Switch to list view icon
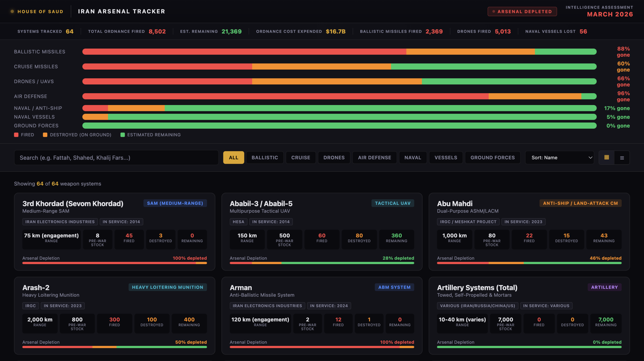The height and width of the screenshot is (361, 644). (x=622, y=158)
